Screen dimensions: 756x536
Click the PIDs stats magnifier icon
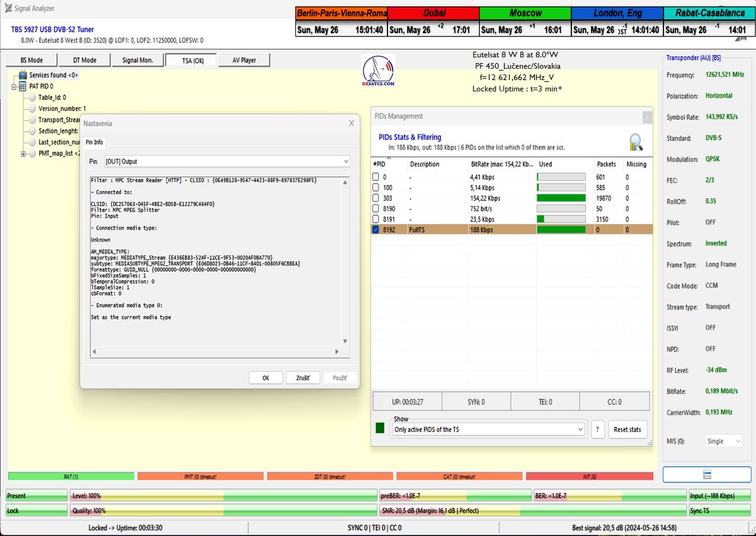[x=636, y=142]
